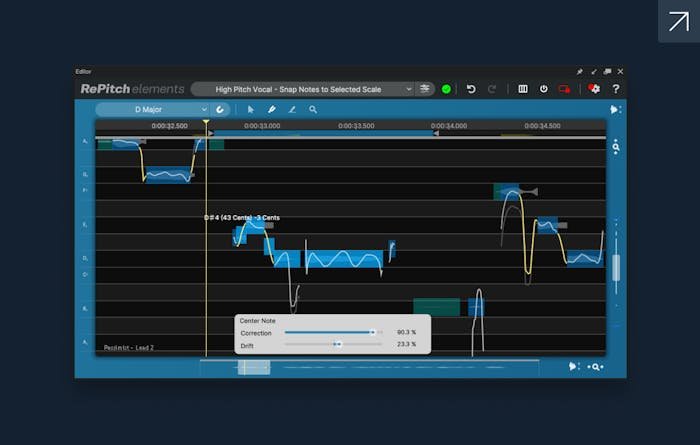Click the external link arrow in corner

pyautogui.click(x=678, y=21)
